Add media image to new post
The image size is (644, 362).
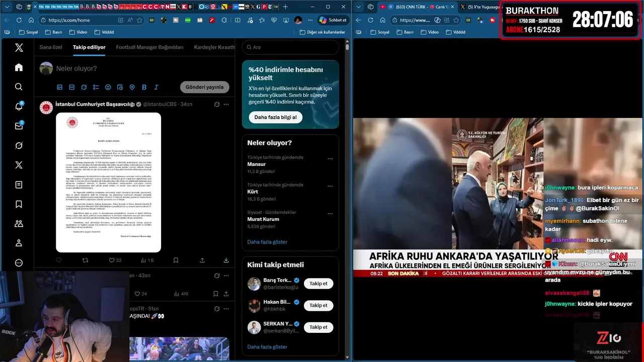59,87
